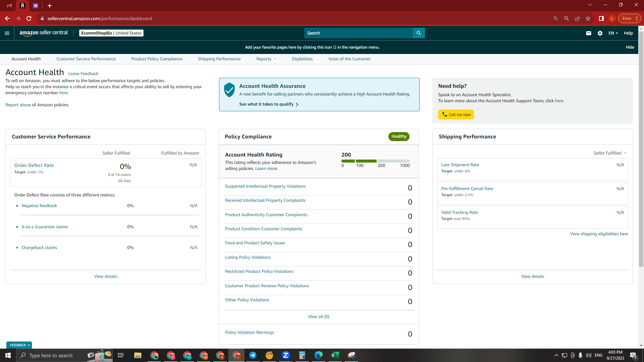644x362 pixels.
Task: Open the Seller Fulfilled dropdown in Shipping Performance
Action: point(610,153)
